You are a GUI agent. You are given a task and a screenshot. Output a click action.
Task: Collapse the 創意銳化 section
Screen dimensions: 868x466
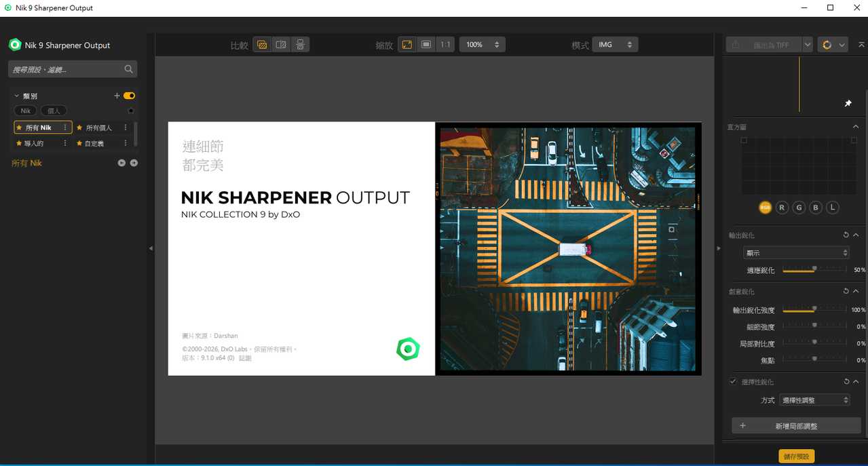click(x=856, y=291)
